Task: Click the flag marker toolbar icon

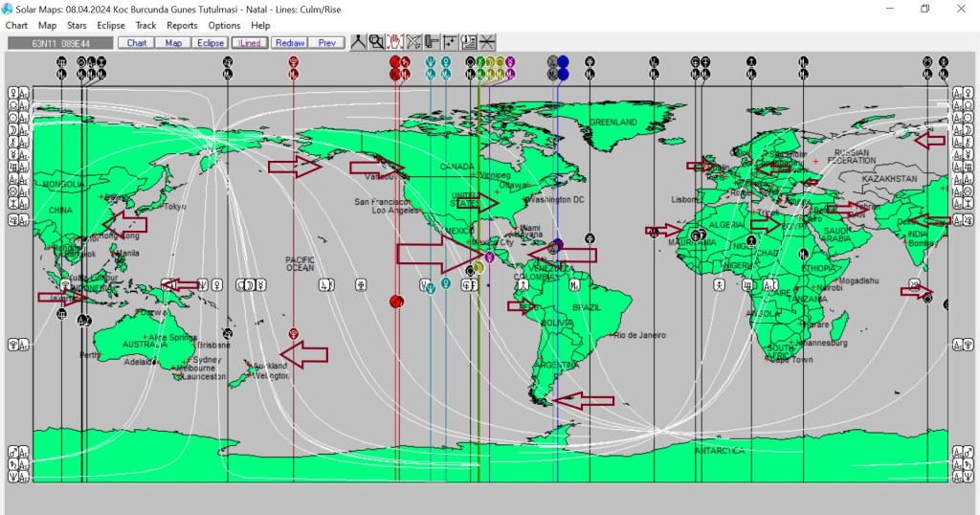Action: [432, 42]
